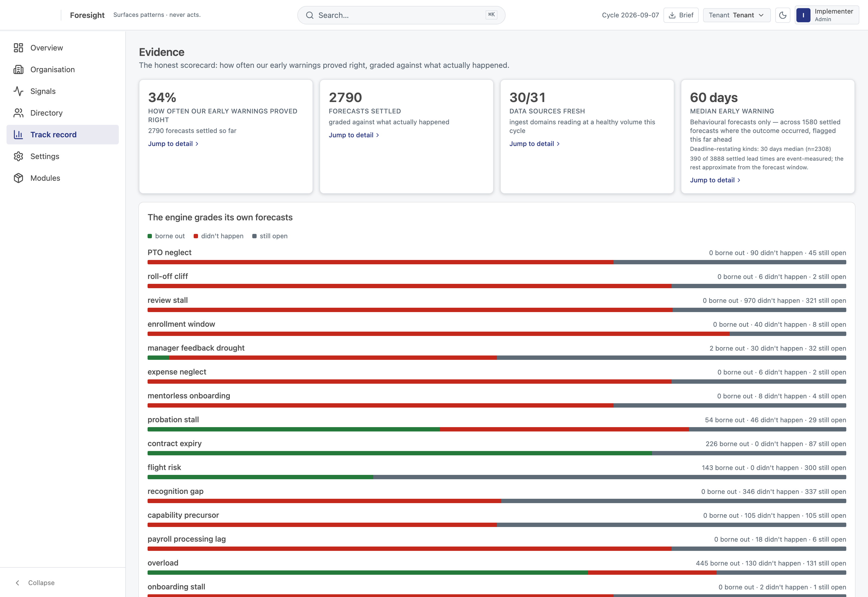Screen dimensions: 868x597
Task: Click the Directory people icon
Action: (x=18, y=113)
